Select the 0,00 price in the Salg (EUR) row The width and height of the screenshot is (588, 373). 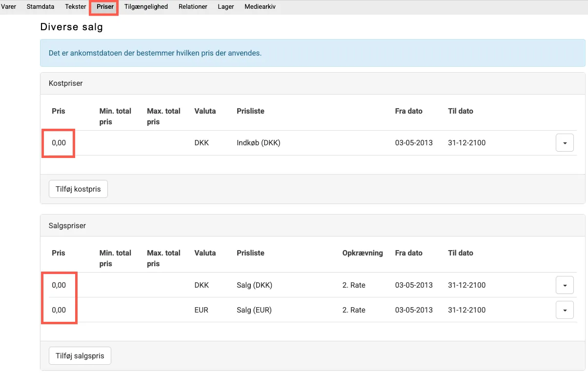[59, 310]
